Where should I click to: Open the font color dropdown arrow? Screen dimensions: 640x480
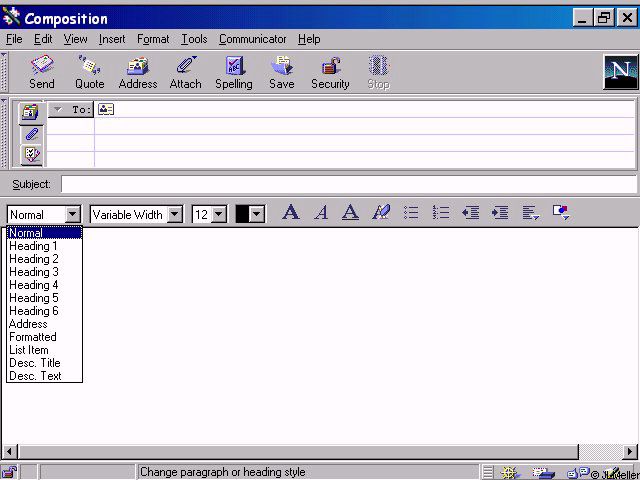pos(257,214)
